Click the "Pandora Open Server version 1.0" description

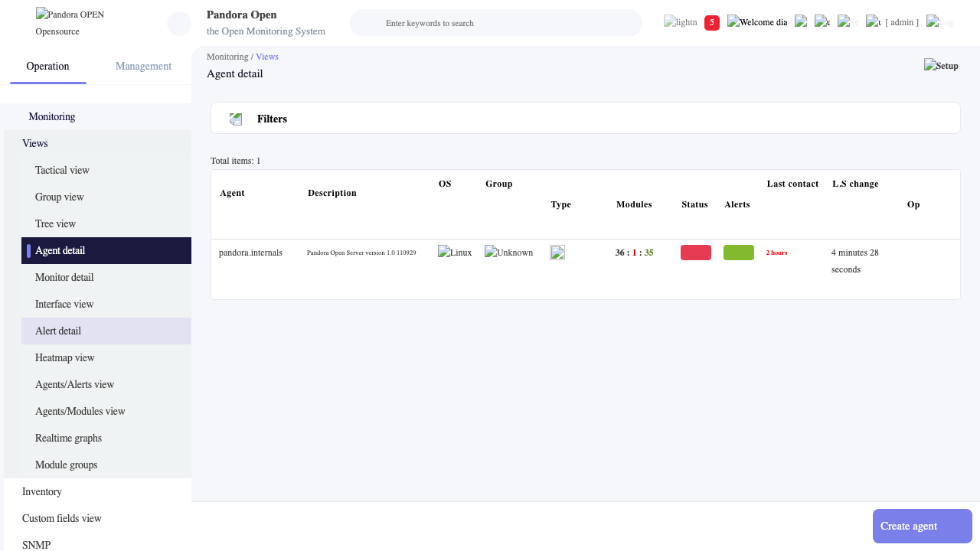click(x=361, y=253)
